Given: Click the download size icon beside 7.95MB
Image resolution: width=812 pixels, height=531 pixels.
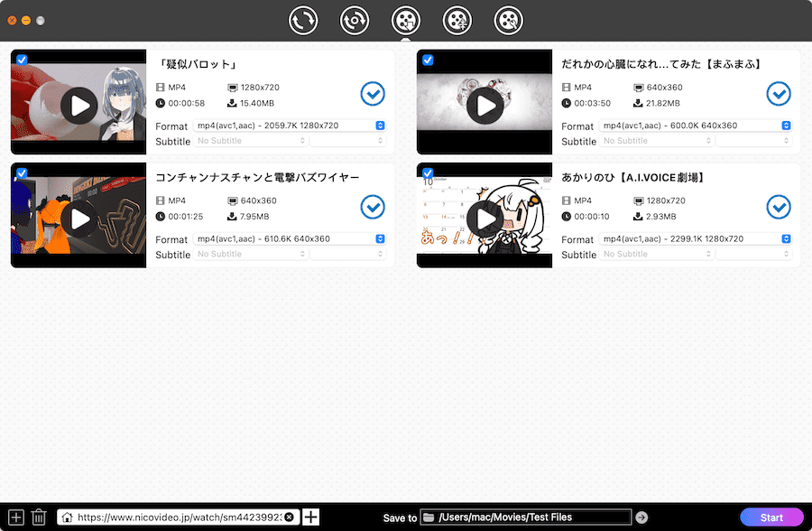Looking at the screenshot, I should tap(232, 216).
